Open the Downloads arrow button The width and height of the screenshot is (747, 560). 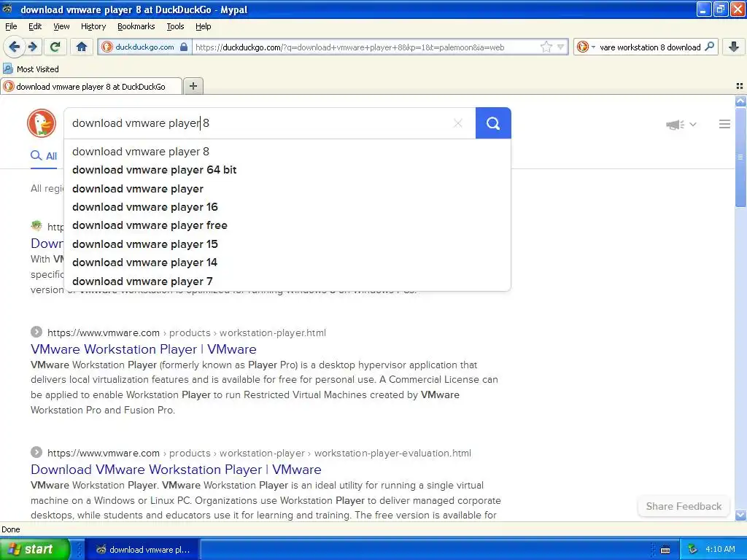tap(734, 47)
